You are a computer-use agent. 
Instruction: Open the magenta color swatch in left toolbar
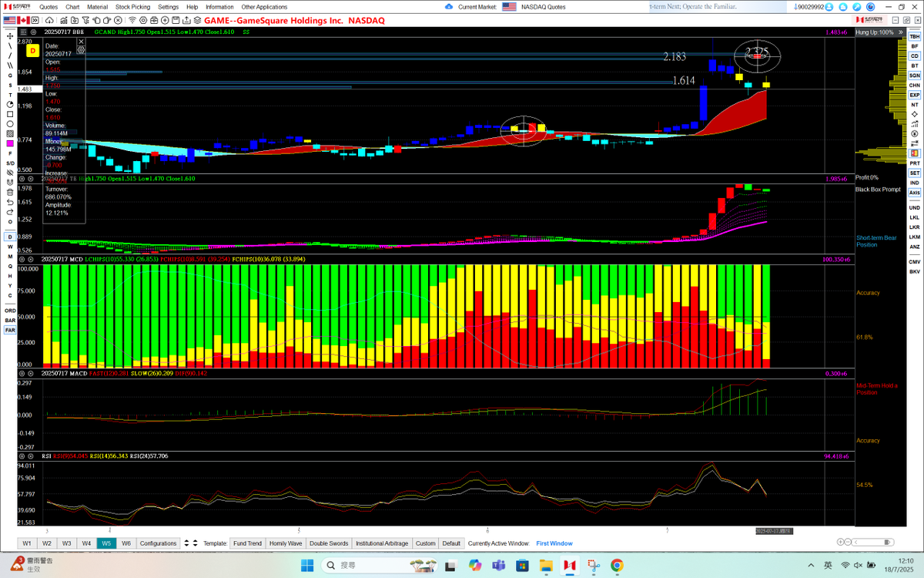coord(10,143)
